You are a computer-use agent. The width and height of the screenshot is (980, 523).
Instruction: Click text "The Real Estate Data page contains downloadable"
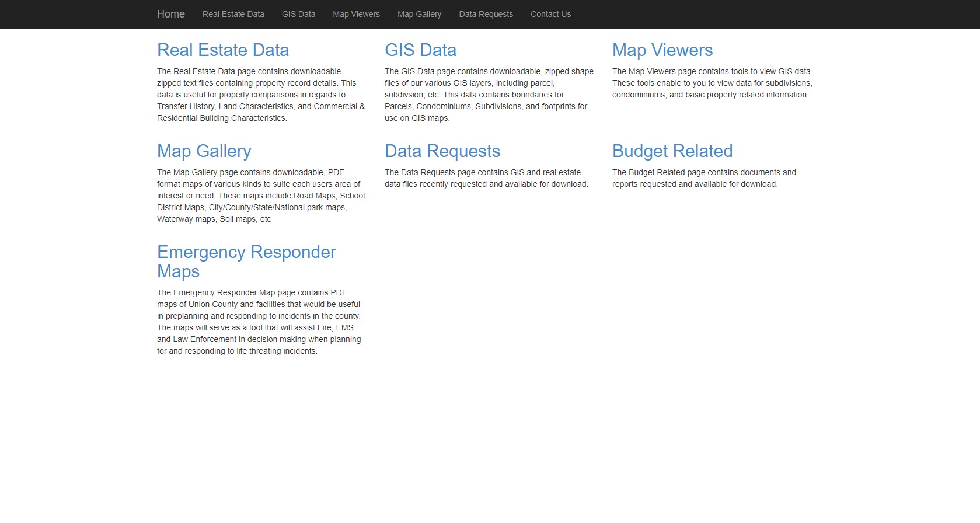(x=249, y=71)
